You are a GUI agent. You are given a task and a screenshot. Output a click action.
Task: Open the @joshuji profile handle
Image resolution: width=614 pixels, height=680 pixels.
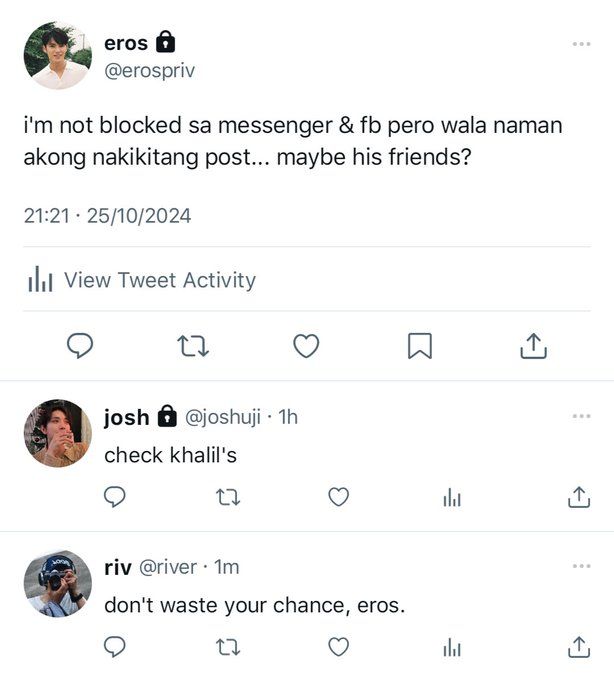[x=223, y=417]
